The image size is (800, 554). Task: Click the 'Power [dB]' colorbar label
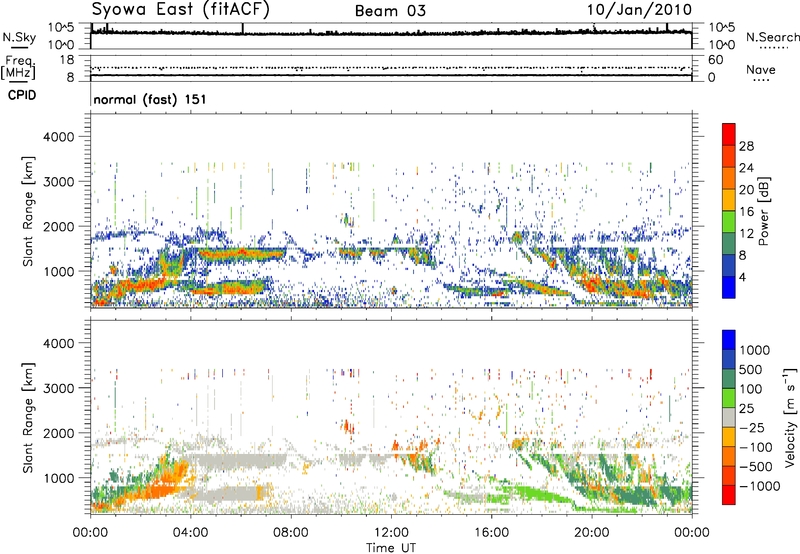(764, 211)
